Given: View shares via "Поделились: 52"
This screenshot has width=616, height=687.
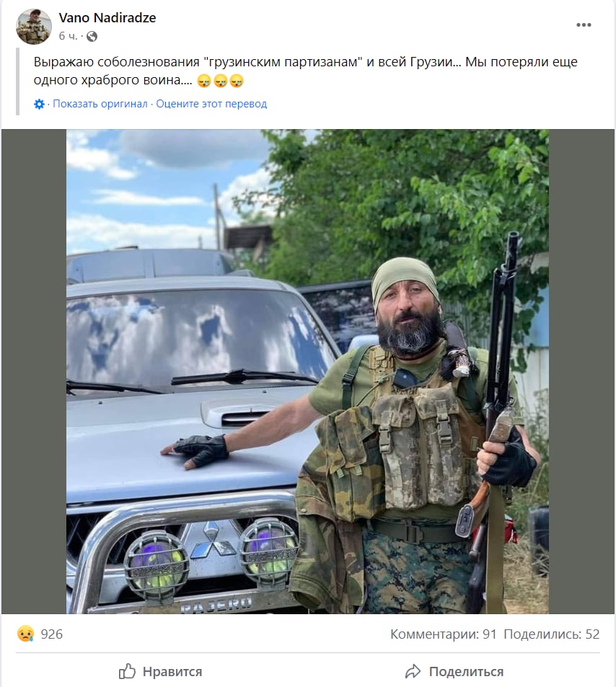Looking at the screenshot, I should point(552,634).
